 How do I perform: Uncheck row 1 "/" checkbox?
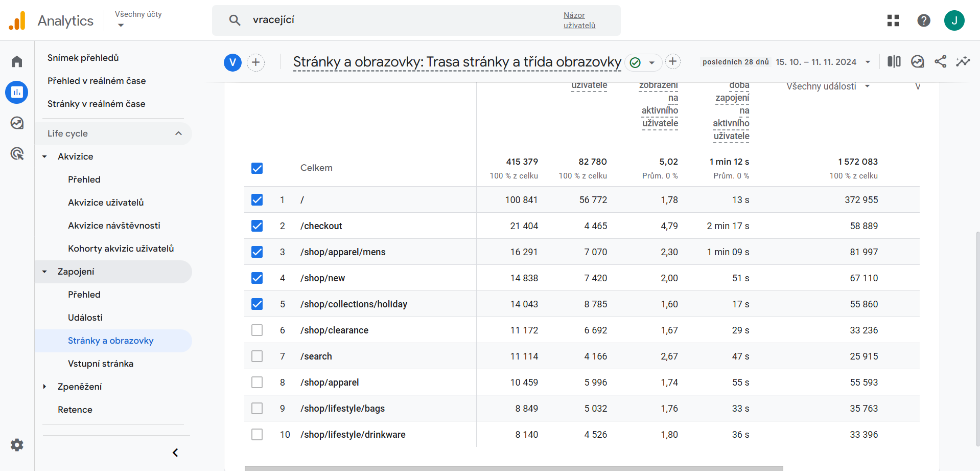point(257,200)
